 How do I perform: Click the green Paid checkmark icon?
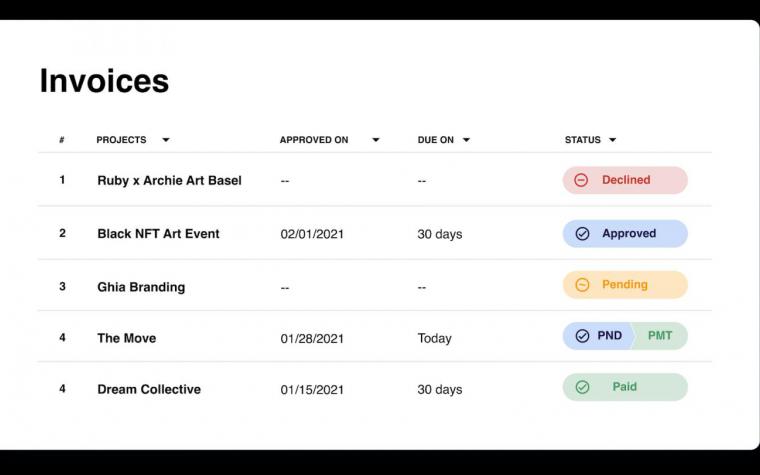[x=582, y=387]
